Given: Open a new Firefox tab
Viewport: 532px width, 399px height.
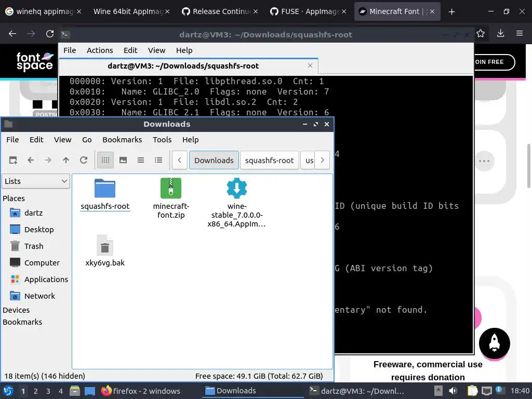Looking at the screenshot, I should [451, 12].
